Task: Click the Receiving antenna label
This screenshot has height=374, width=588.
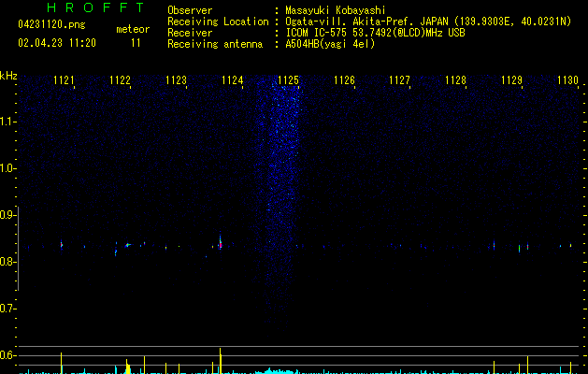Action: tap(215, 44)
